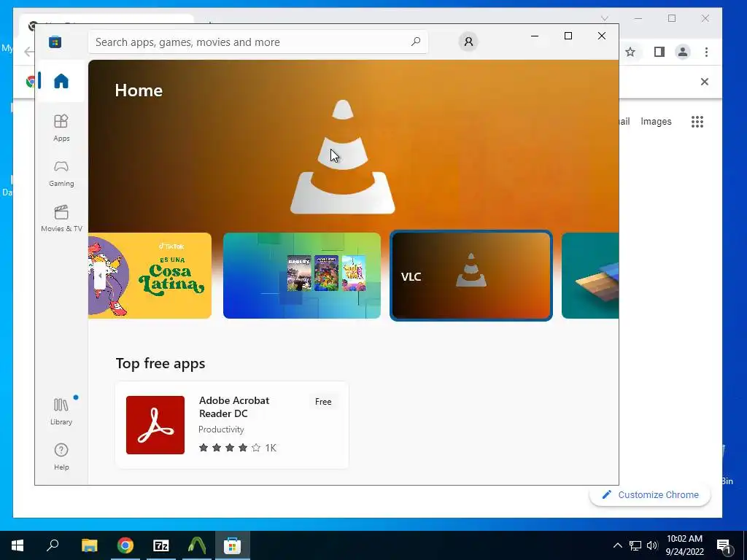Click the Top free apps heading

click(x=160, y=363)
